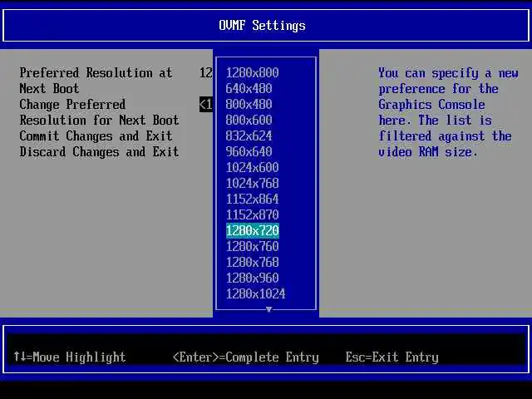Select the 1280x760 resolution option
Image resolution: width=532 pixels, height=399 pixels.
click(252, 246)
